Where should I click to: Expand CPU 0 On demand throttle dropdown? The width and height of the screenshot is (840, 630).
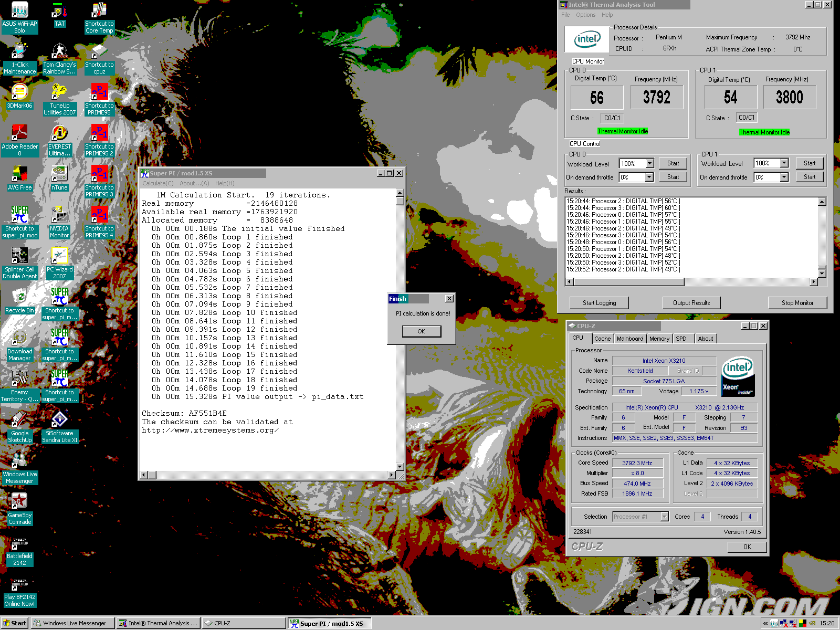click(x=649, y=177)
